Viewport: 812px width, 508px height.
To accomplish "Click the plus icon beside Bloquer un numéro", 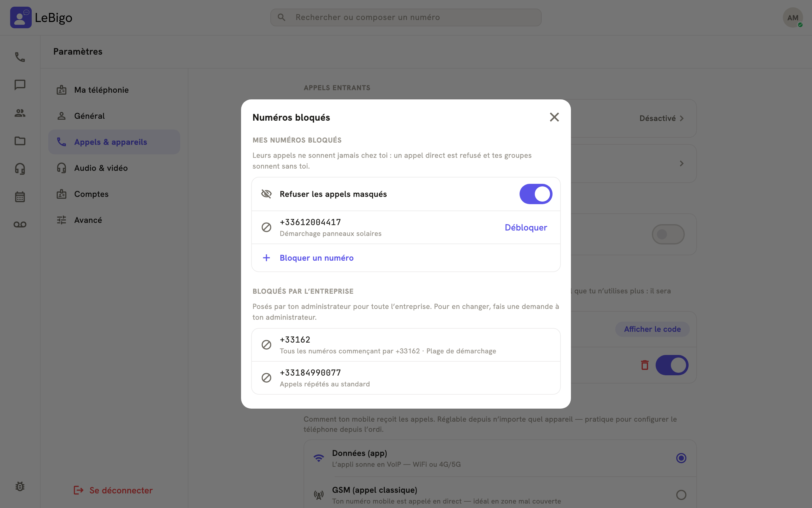I will pos(266,258).
